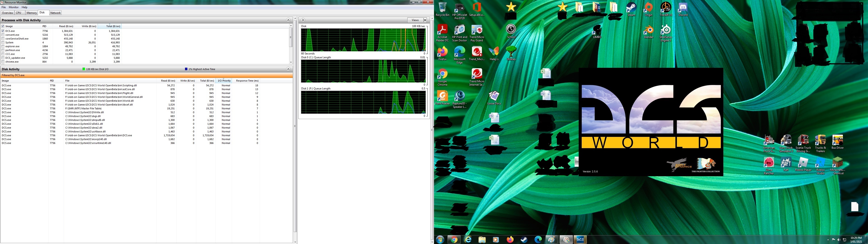Sort Disk Activity by I/O Priority column
Image resolution: width=868 pixels, height=244 pixels.
pyautogui.click(x=224, y=81)
